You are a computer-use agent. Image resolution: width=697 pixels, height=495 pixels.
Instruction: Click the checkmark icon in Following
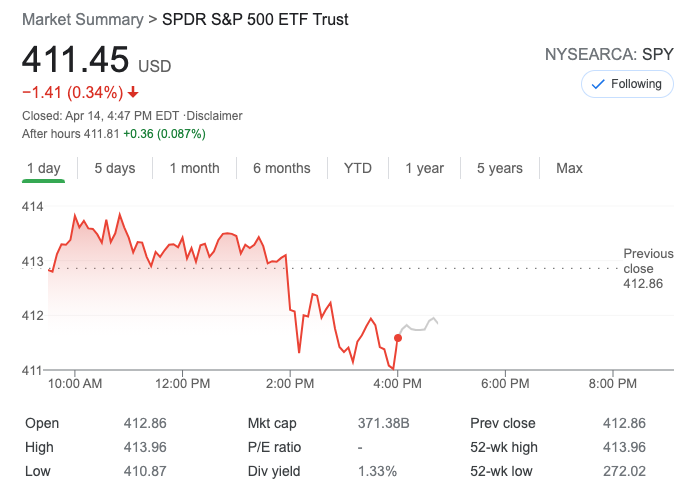[598, 84]
